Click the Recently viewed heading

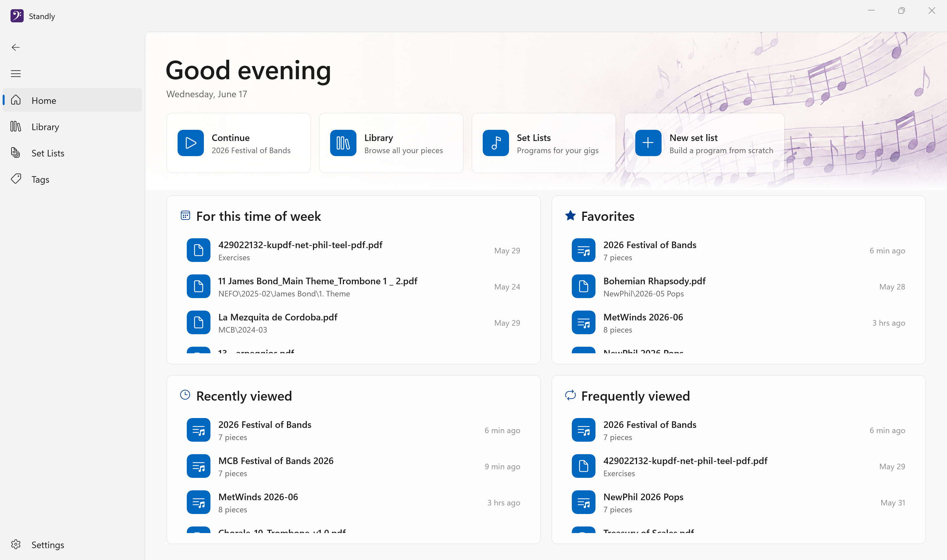pyautogui.click(x=244, y=396)
